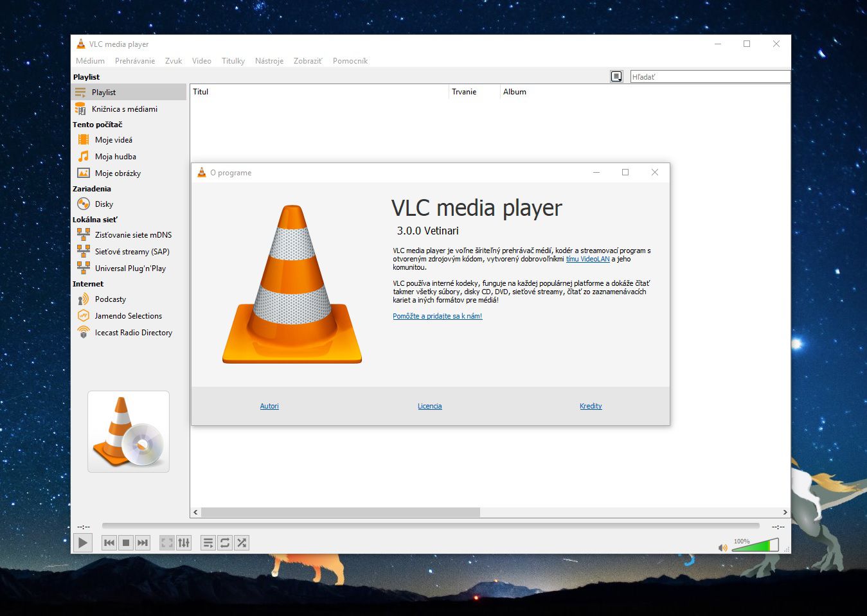Open the Kredity link
The height and width of the screenshot is (616, 867).
click(x=591, y=406)
